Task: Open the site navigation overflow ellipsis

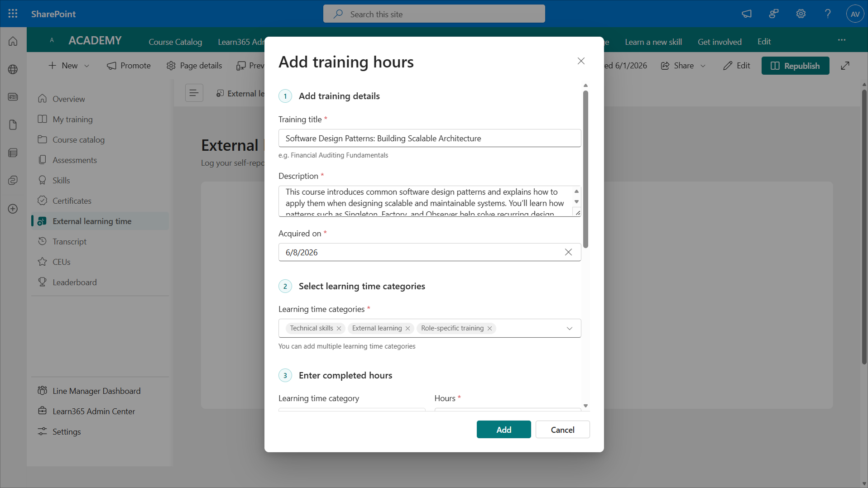Action: (x=842, y=40)
